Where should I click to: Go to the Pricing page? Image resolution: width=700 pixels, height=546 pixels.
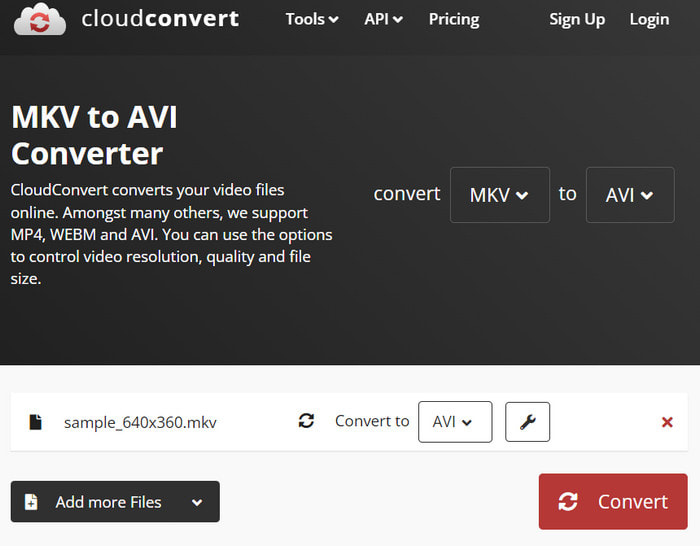[454, 19]
